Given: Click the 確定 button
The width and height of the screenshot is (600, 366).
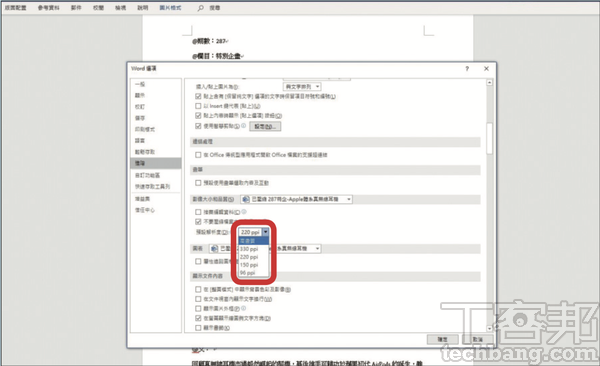Looking at the screenshot, I should pos(442,339).
